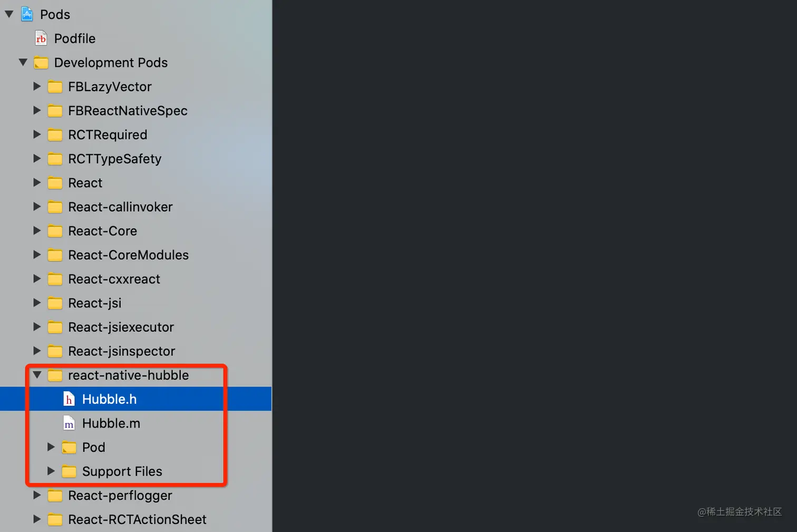
Task: Select the Podfile ruby file icon
Action: tap(41, 38)
